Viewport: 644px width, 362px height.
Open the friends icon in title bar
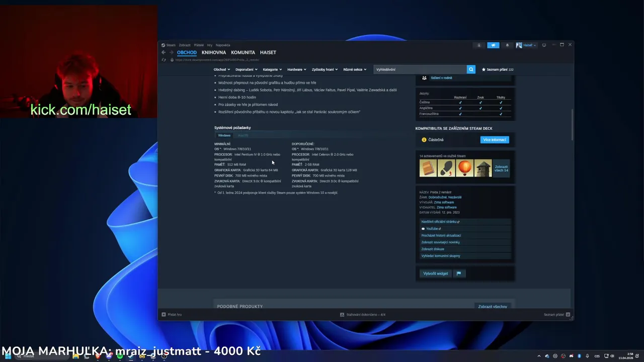click(x=479, y=45)
